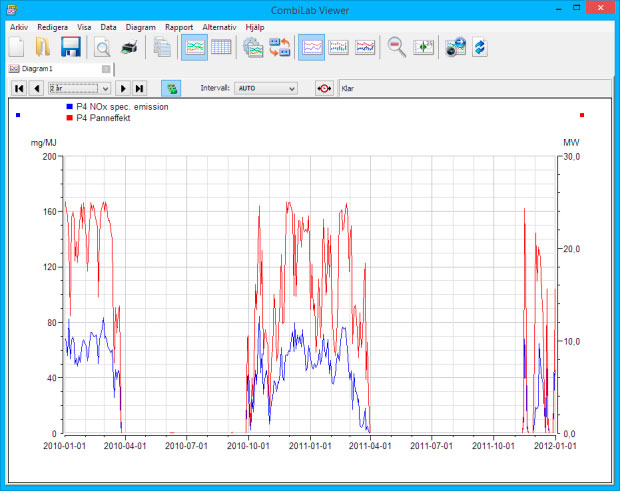This screenshot has height=491, width=620.
Task: Open the Hjälp menu
Action: click(x=255, y=27)
